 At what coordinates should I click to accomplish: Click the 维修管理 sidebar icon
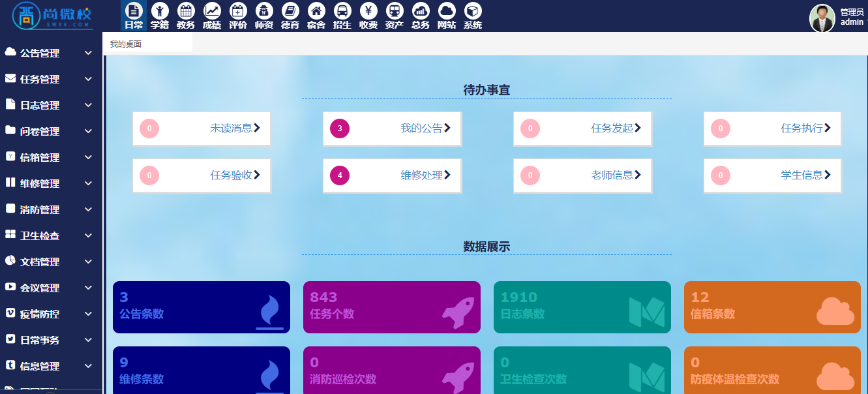click(x=10, y=183)
